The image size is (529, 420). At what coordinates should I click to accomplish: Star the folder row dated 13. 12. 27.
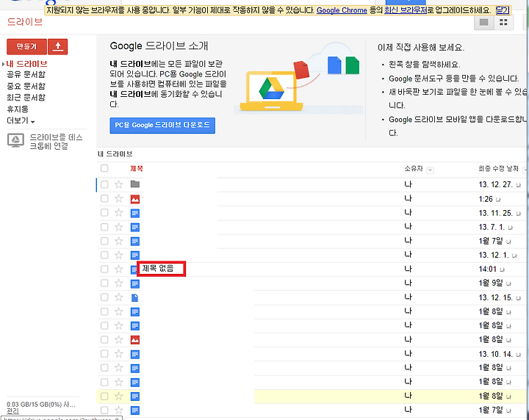click(x=118, y=184)
